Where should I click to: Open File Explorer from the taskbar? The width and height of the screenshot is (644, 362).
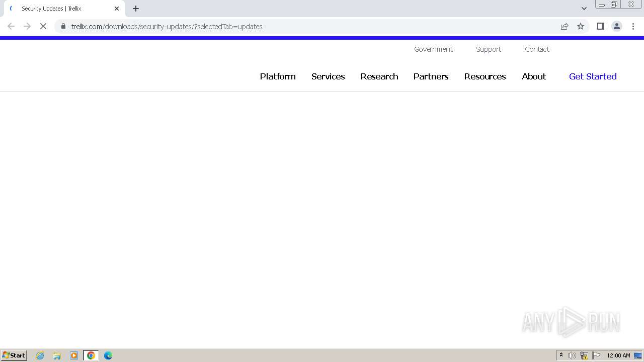(57, 355)
